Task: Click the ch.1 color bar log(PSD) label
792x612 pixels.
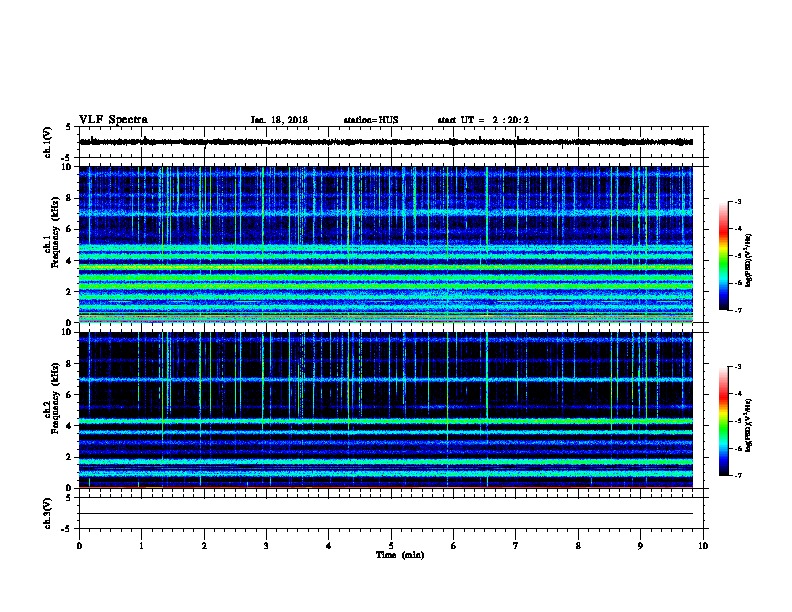Action: [749, 261]
